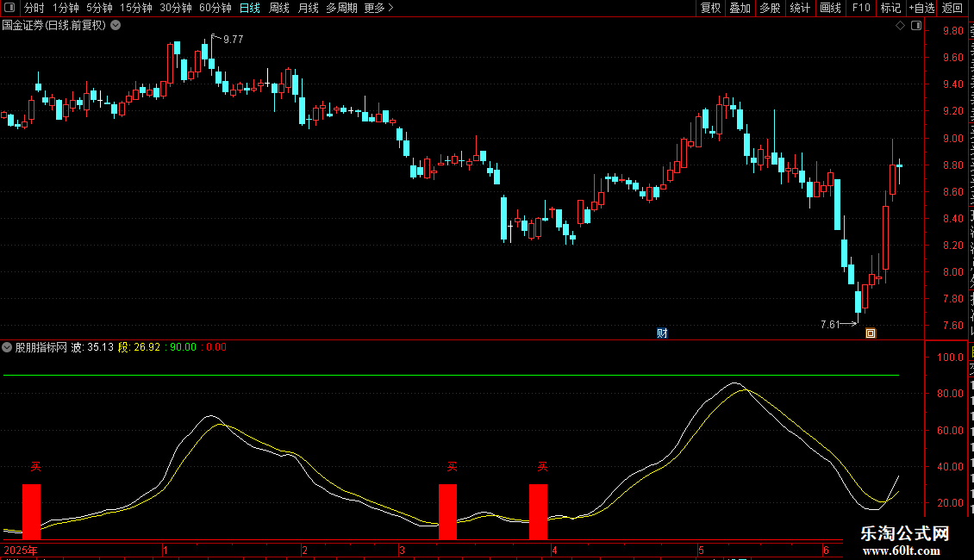Click month 5 on the time axis
Viewport: 974px width, 560px height.
tap(701, 550)
